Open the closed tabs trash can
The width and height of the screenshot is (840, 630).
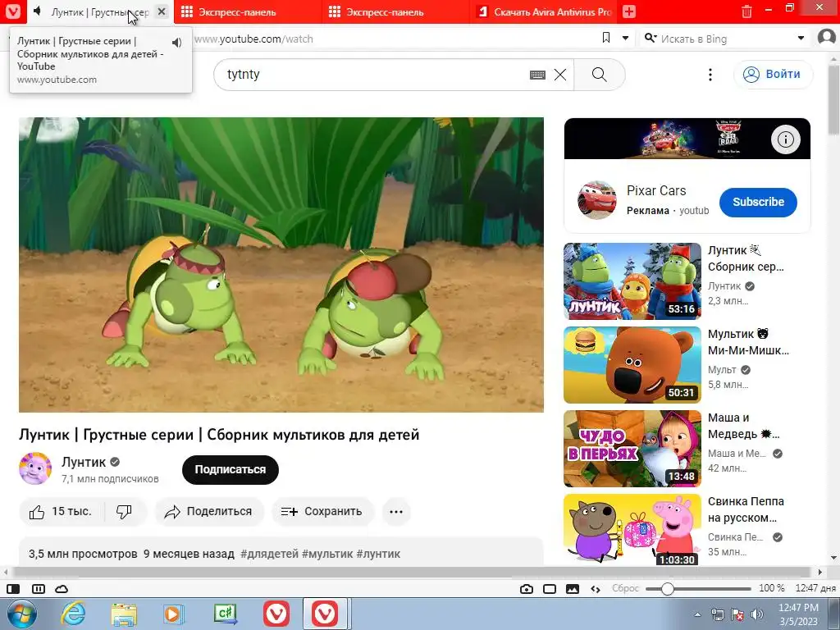(x=746, y=11)
